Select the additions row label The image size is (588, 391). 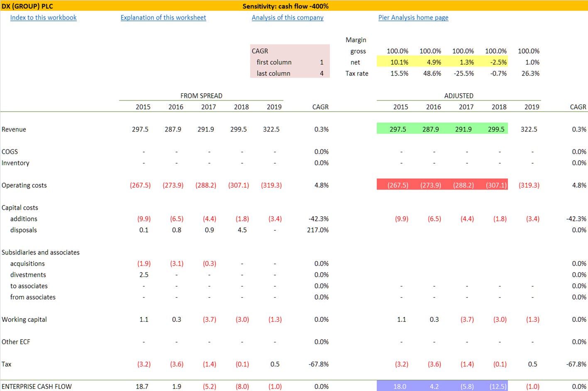[24, 219]
